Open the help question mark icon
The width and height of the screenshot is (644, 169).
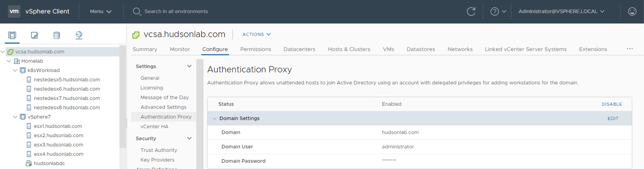tap(494, 12)
